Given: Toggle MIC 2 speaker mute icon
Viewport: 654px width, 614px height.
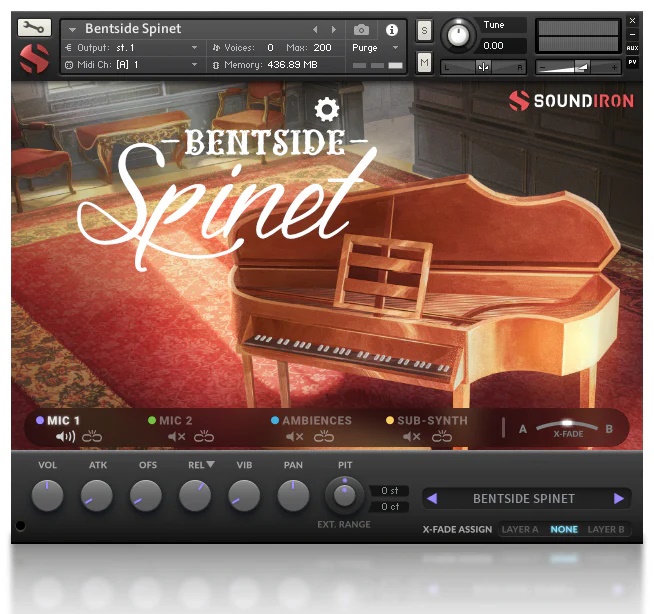Looking at the screenshot, I should tap(176, 437).
